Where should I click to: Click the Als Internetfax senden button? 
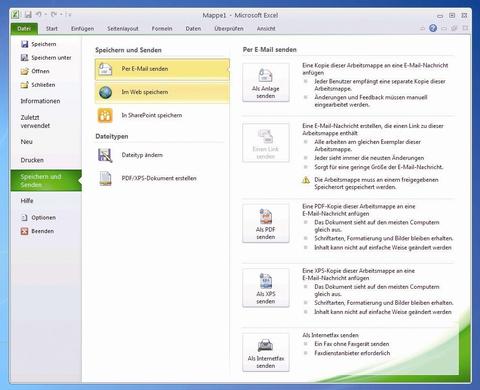(x=266, y=352)
